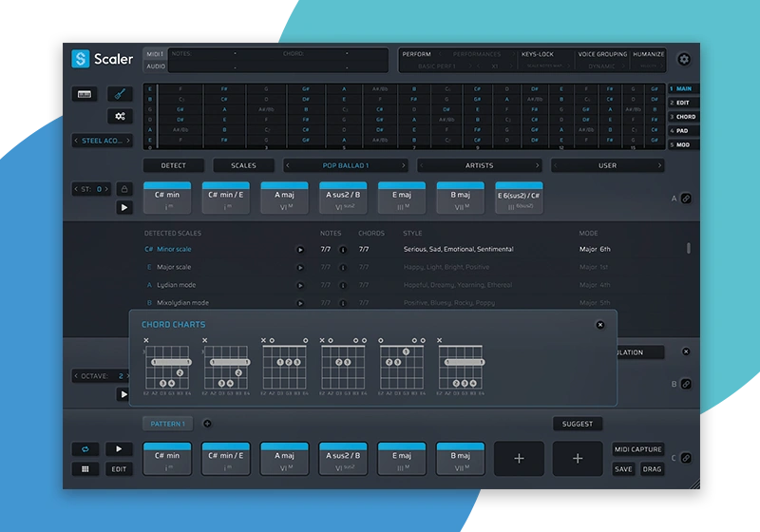
Task: Play the pattern in section C
Action: click(x=119, y=449)
